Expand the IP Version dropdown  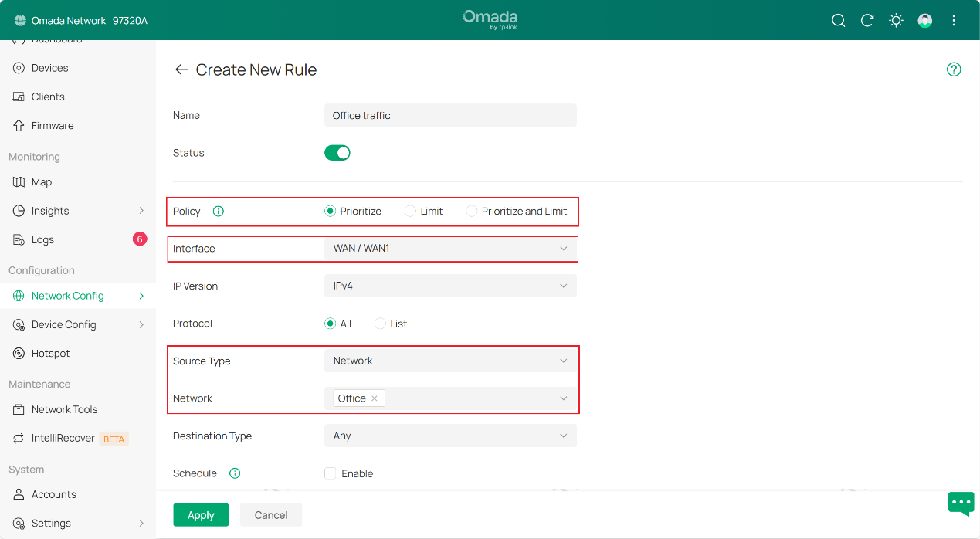point(450,286)
